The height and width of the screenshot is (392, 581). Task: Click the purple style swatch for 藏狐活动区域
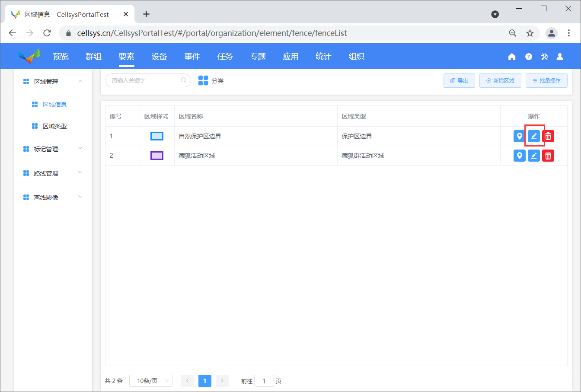tap(157, 156)
